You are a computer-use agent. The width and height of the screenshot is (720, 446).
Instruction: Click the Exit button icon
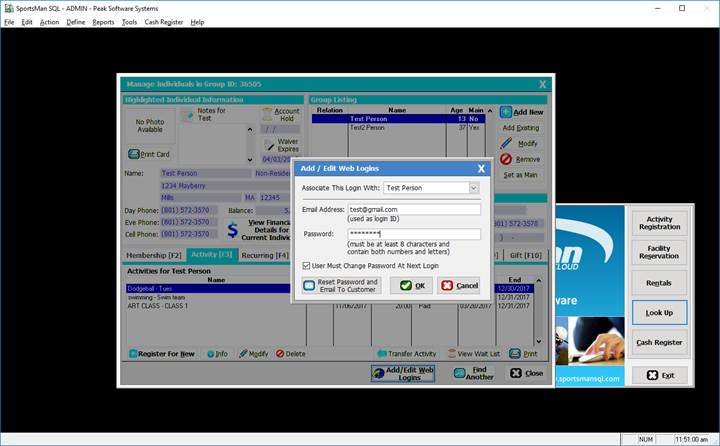pos(652,375)
